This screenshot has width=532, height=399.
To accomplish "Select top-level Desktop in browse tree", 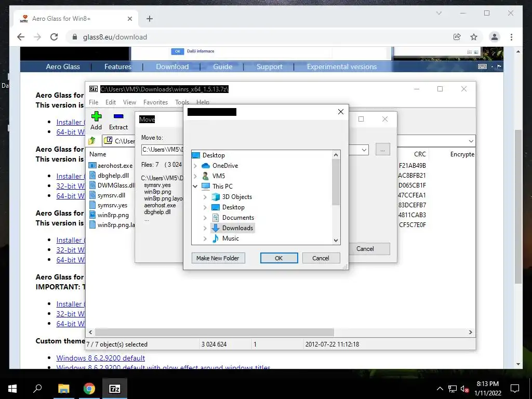I will click(208, 155).
